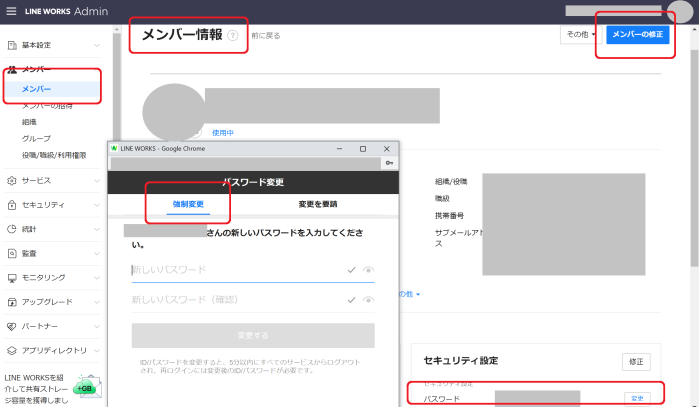
Task: Click the member profile photo circle
Action: pyautogui.click(x=174, y=112)
